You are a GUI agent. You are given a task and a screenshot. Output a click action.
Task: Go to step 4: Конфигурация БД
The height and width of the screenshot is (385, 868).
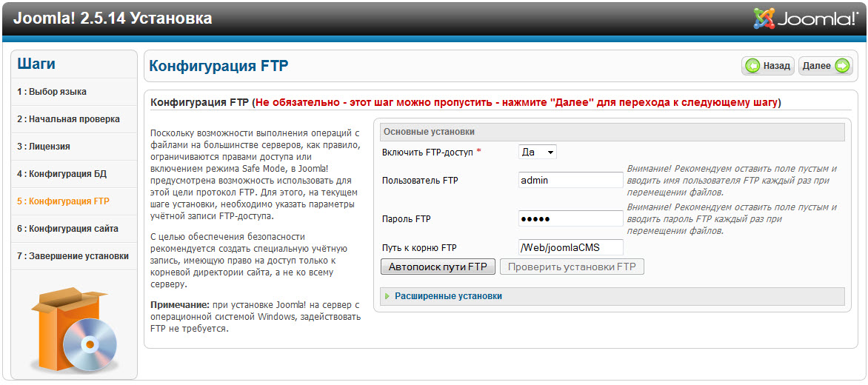73,174
